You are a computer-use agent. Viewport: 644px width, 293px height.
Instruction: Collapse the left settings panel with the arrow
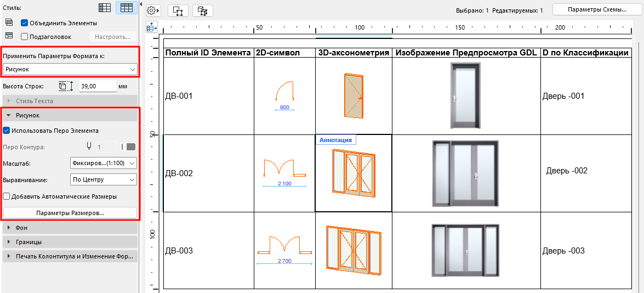point(140,4)
